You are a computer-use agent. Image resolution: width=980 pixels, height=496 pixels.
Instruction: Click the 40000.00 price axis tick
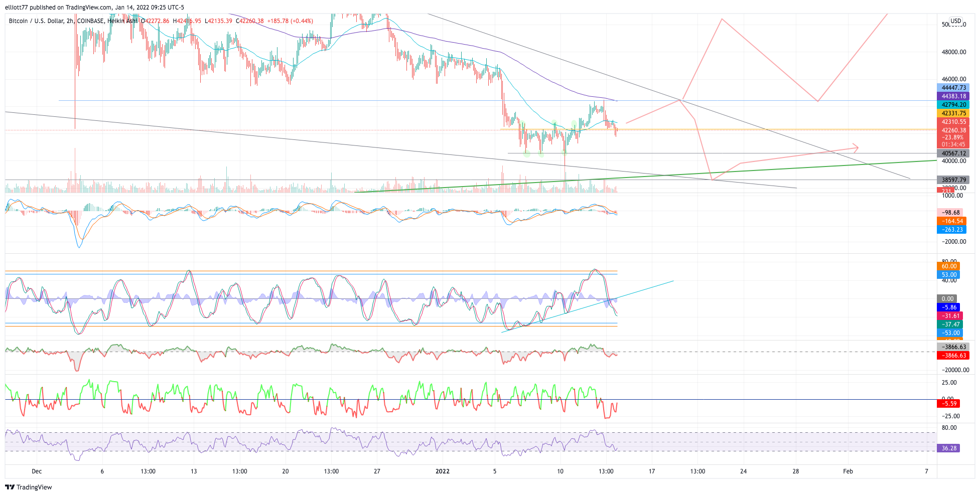coord(954,161)
